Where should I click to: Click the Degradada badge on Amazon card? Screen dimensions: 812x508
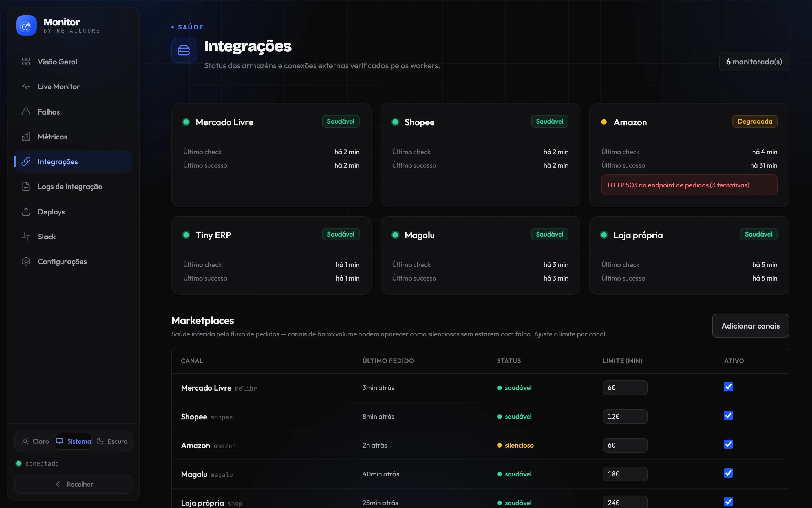(754, 121)
